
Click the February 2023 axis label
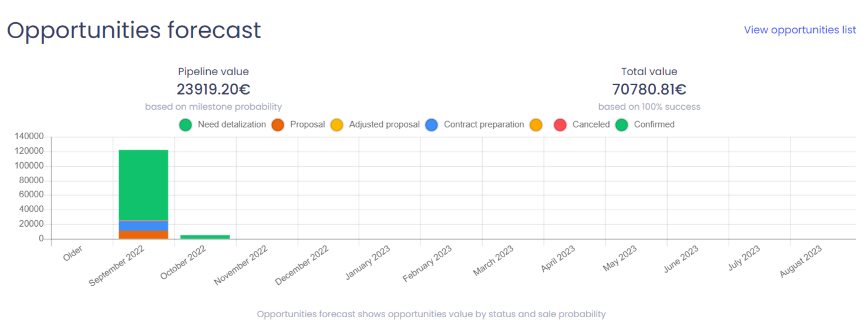point(427,264)
